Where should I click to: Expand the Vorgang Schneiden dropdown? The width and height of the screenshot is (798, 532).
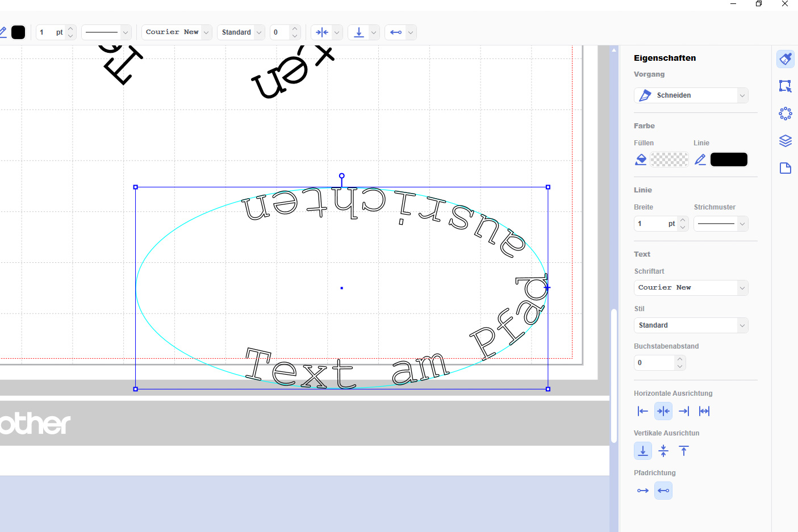tap(691, 95)
